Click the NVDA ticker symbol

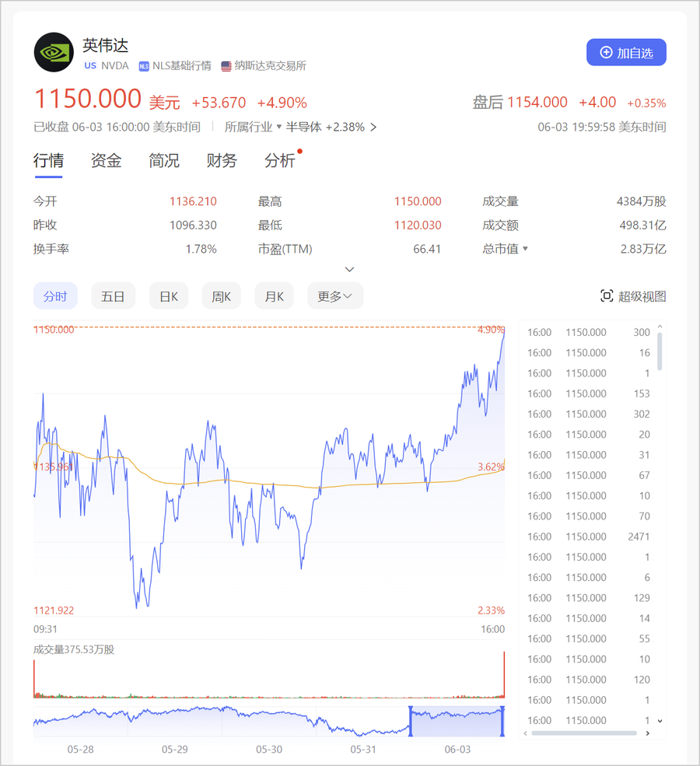click(x=115, y=65)
